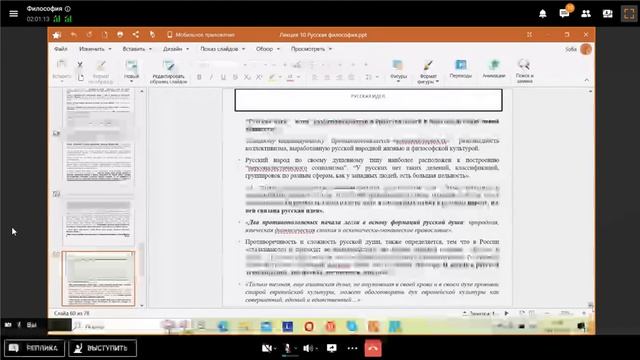Click the star home icon in title bar
The image size is (640, 360).
coord(57,35)
